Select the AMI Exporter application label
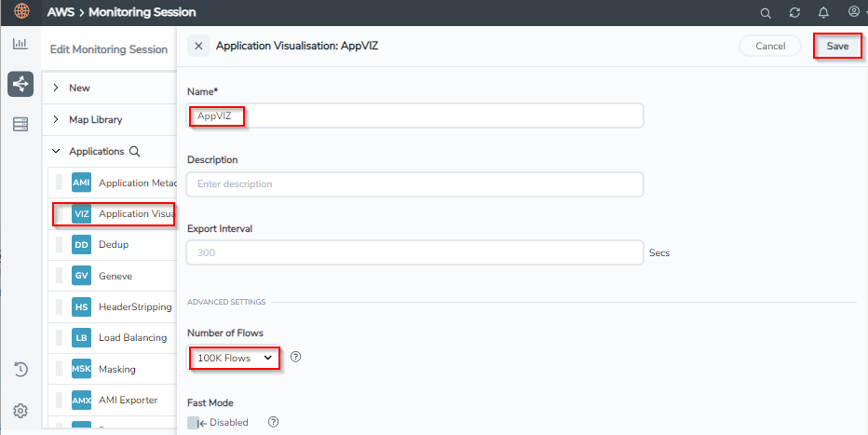868x435 pixels. 128,400
